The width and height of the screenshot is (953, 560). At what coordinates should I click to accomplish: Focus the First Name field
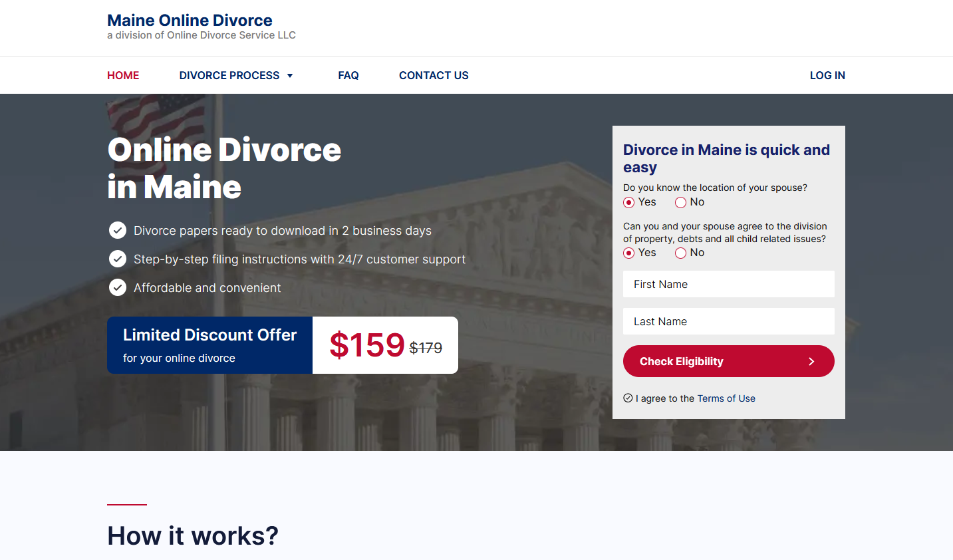729,284
